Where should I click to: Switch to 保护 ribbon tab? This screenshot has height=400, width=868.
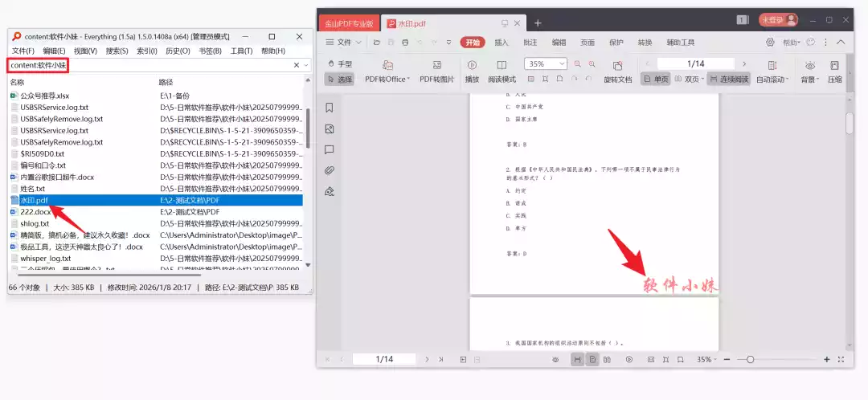[616, 42]
